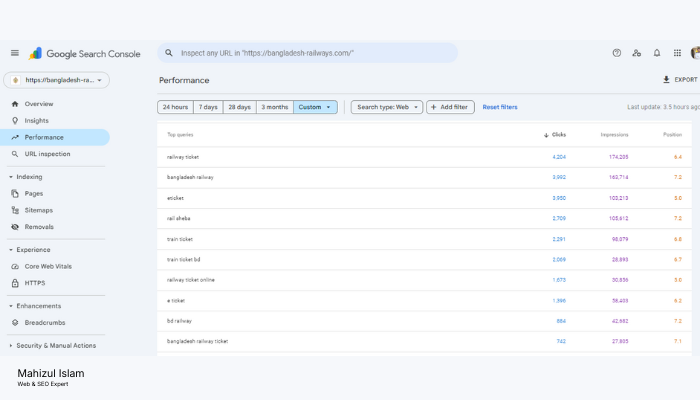This screenshot has width=700, height=400.
Task: Click Add filter button
Action: pos(450,107)
